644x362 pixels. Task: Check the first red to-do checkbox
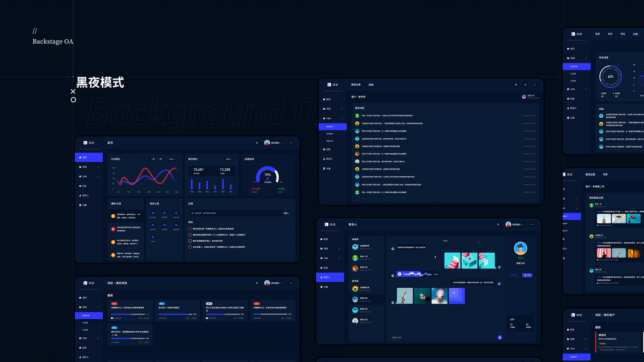pos(190,229)
